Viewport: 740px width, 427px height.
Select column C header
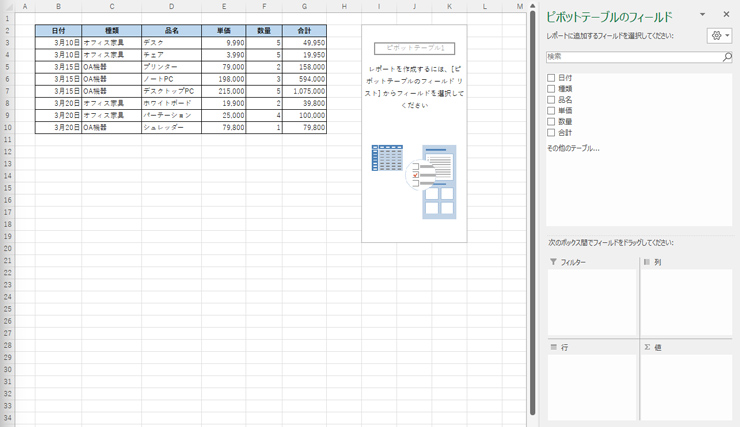point(111,6)
